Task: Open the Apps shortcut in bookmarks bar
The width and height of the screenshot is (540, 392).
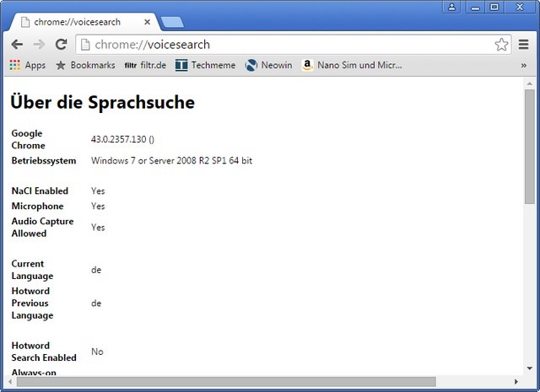Action: click(x=27, y=65)
